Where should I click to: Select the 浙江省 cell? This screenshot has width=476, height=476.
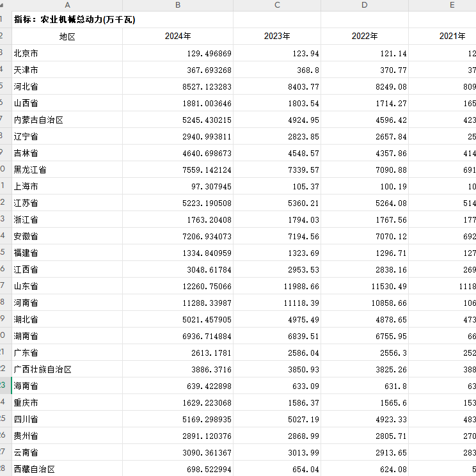(x=67, y=219)
